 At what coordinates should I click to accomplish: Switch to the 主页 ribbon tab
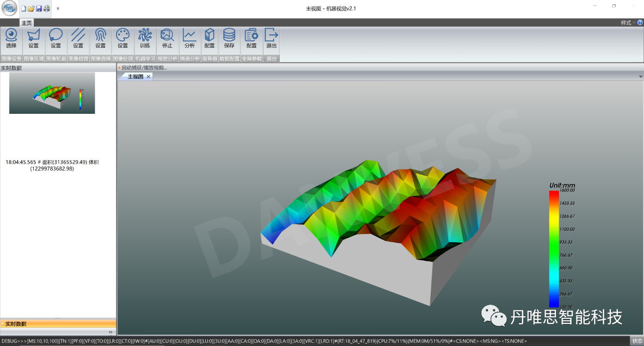pyautogui.click(x=26, y=23)
